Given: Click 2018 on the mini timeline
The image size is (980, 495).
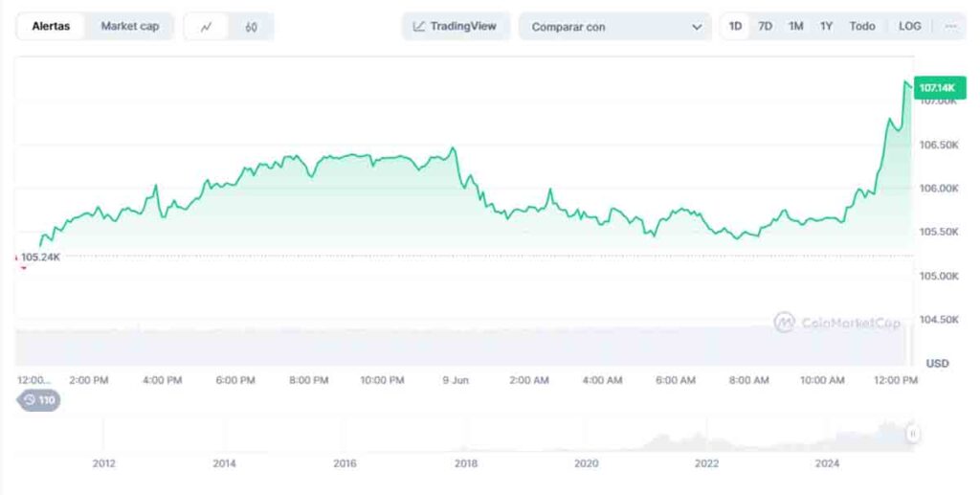Looking at the screenshot, I should (x=465, y=464).
